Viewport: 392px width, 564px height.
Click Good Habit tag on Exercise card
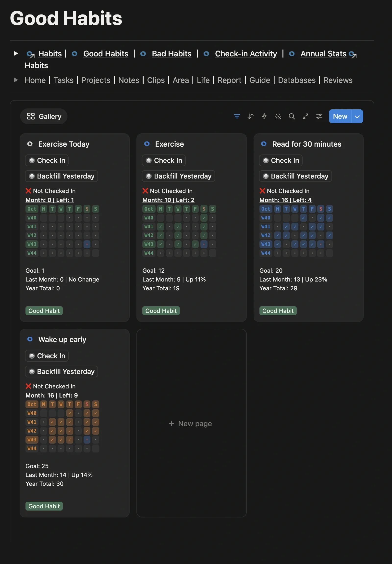[161, 311]
